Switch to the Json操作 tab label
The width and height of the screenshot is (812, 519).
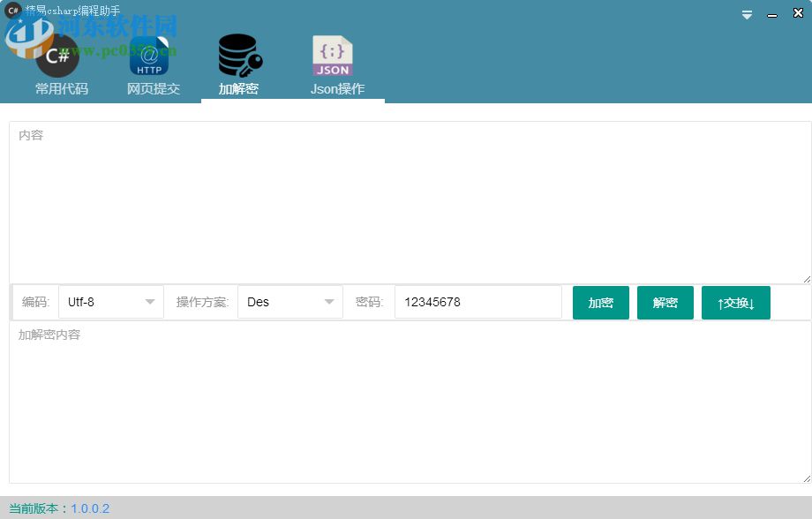[x=338, y=89]
